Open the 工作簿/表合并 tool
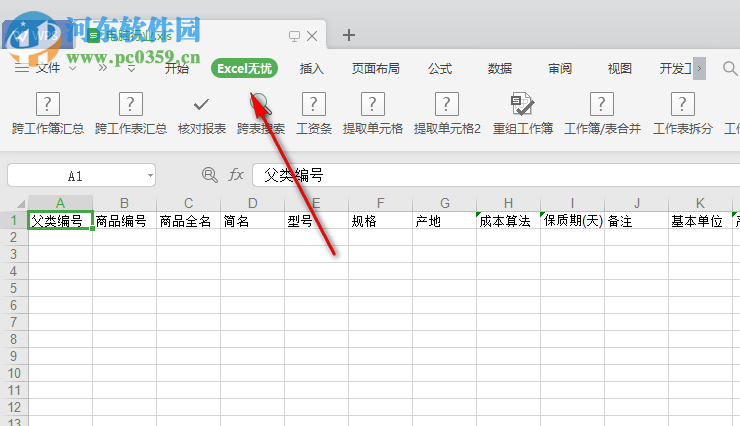Screen dimensions: 740x426 click(602, 113)
